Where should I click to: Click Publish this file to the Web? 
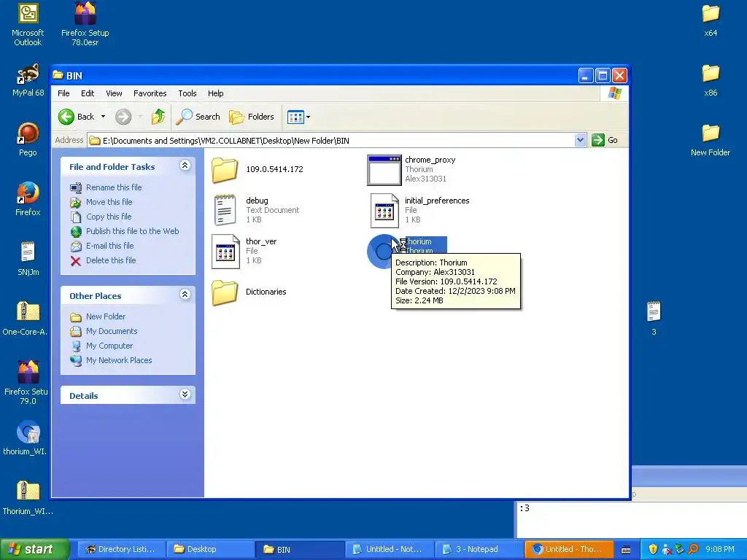(133, 231)
